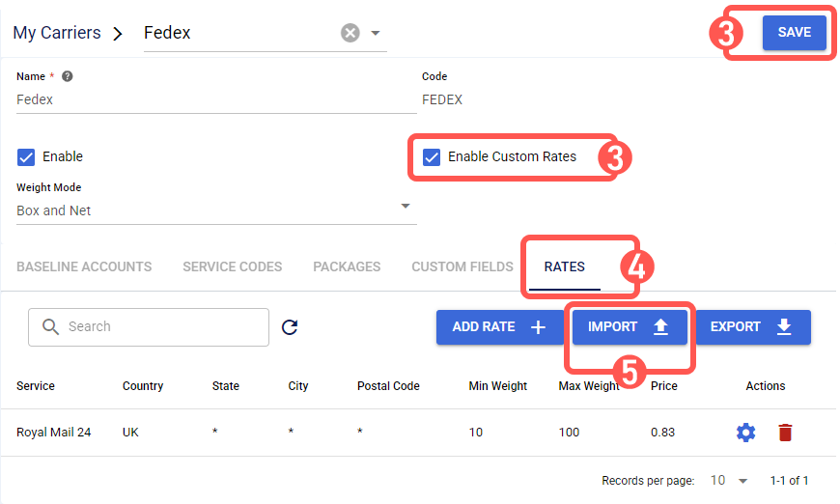The width and height of the screenshot is (840, 504).
Task: Go to the Packages tab
Action: pos(347,266)
